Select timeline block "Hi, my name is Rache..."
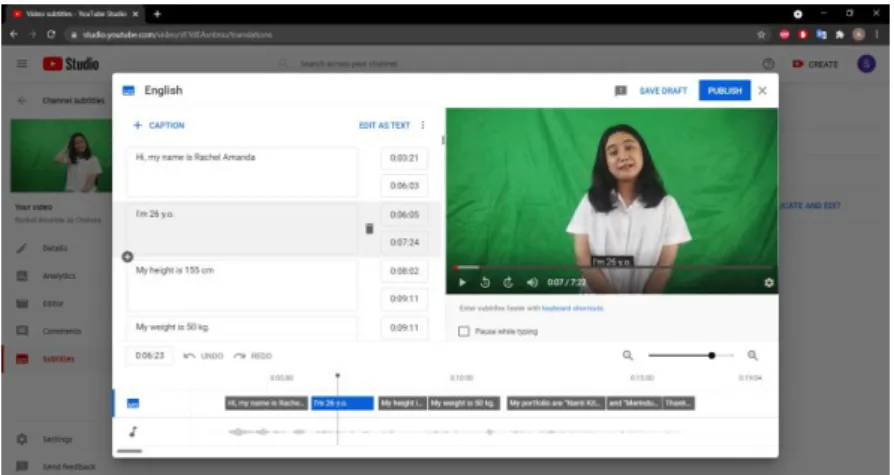The width and height of the screenshot is (894, 475). pyautogui.click(x=266, y=403)
